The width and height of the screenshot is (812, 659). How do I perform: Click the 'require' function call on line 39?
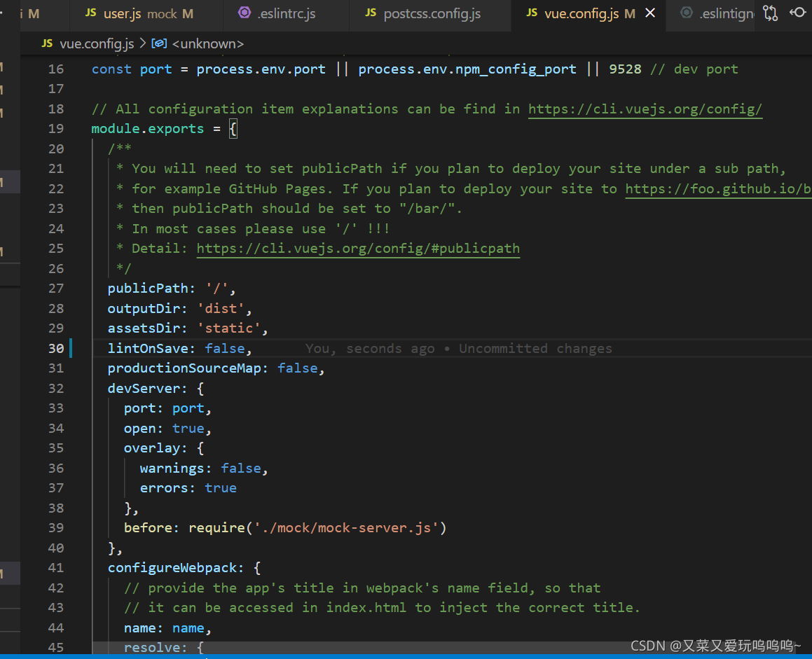coord(216,528)
